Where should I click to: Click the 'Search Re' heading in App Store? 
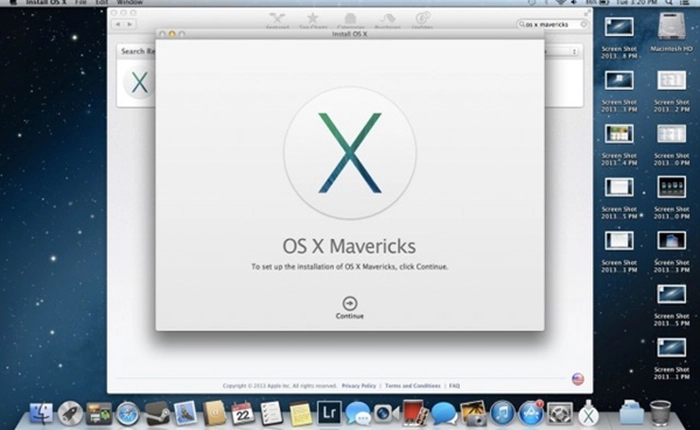[x=138, y=51]
